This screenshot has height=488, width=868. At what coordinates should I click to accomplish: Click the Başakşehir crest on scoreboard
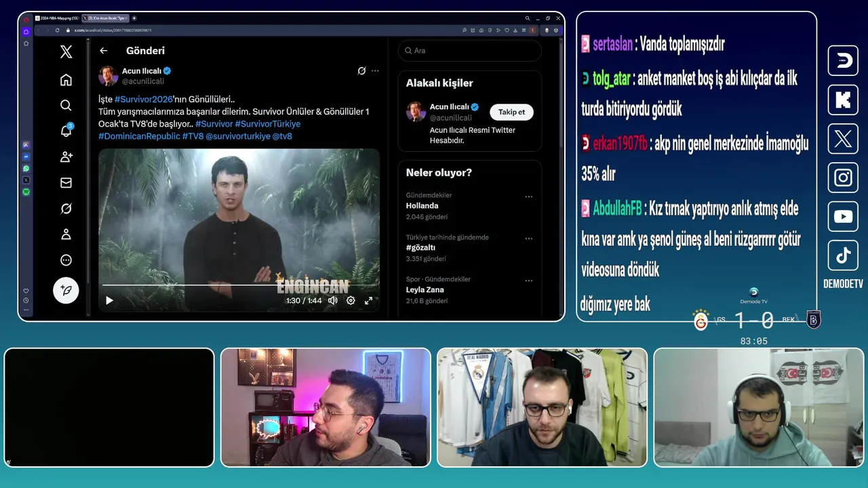pyautogui.click(x=813, y=320)
